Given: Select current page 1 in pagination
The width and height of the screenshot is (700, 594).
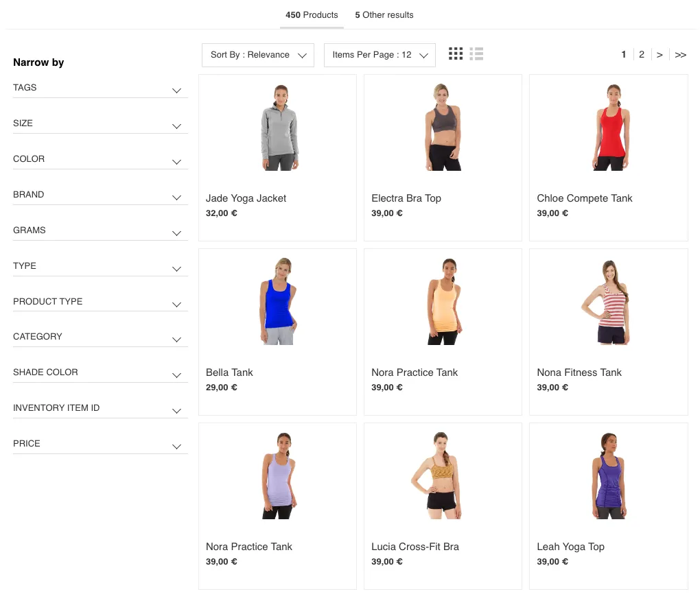Looking at the screenshot, I should (624, 54).
